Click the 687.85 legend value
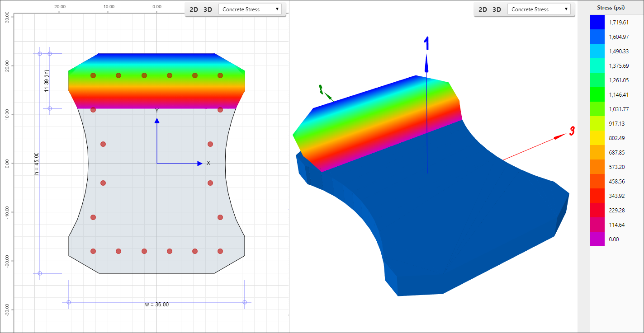 616,152
